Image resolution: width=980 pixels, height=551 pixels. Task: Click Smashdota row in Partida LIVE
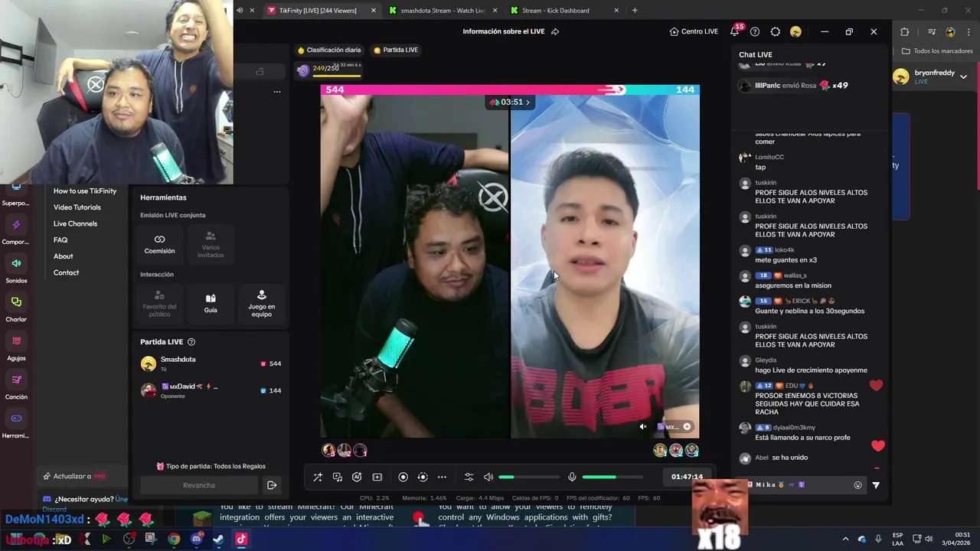point(211,364)
